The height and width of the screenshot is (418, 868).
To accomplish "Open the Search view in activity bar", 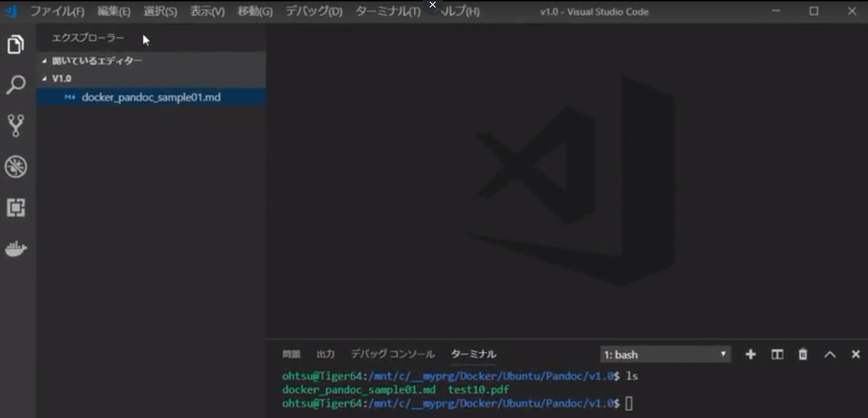I will [x=16, y=85].
